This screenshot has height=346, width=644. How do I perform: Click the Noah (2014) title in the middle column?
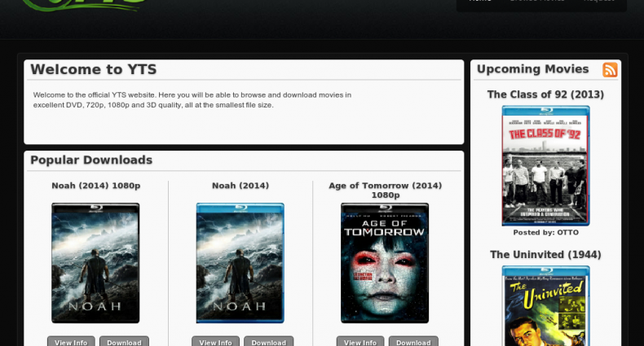240,186
